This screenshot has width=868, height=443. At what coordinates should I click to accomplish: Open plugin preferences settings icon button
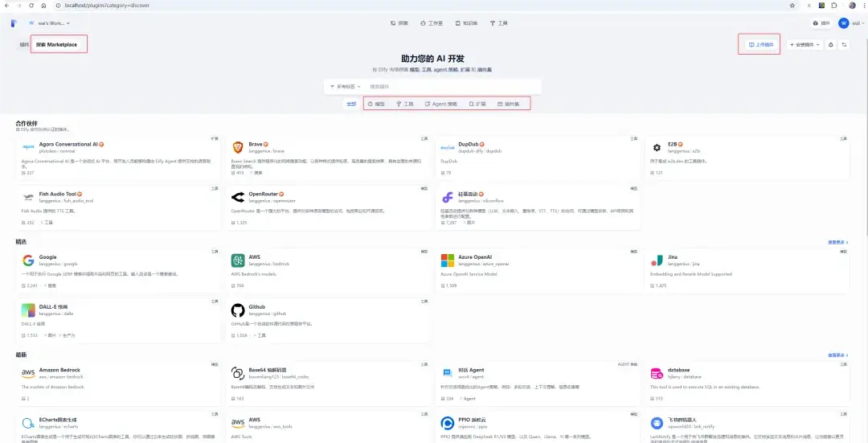coord(844,45)
